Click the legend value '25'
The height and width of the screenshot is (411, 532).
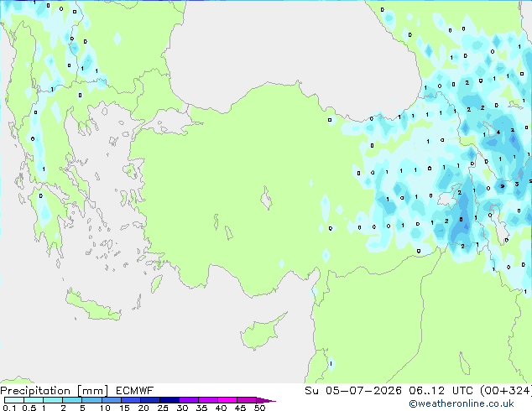[x=163, y=408]
